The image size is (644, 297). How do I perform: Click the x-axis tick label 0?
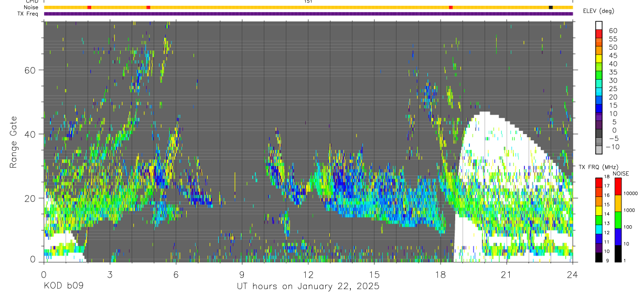click(44, 274)
